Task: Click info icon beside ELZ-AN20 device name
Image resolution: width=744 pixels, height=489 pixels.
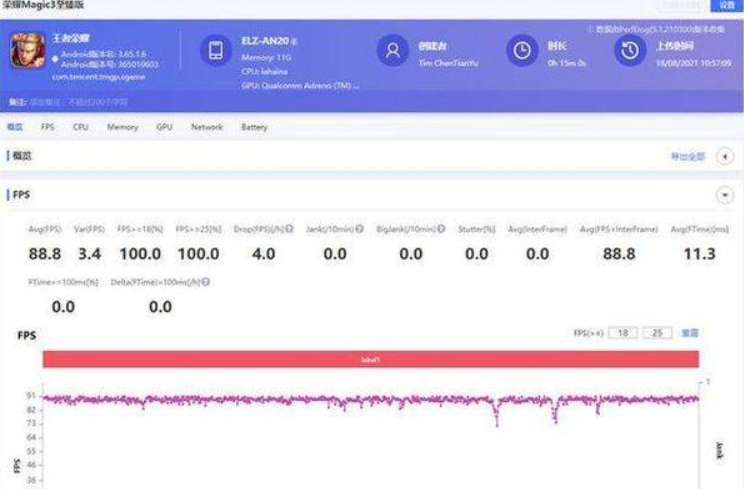Action: (294, 42)
